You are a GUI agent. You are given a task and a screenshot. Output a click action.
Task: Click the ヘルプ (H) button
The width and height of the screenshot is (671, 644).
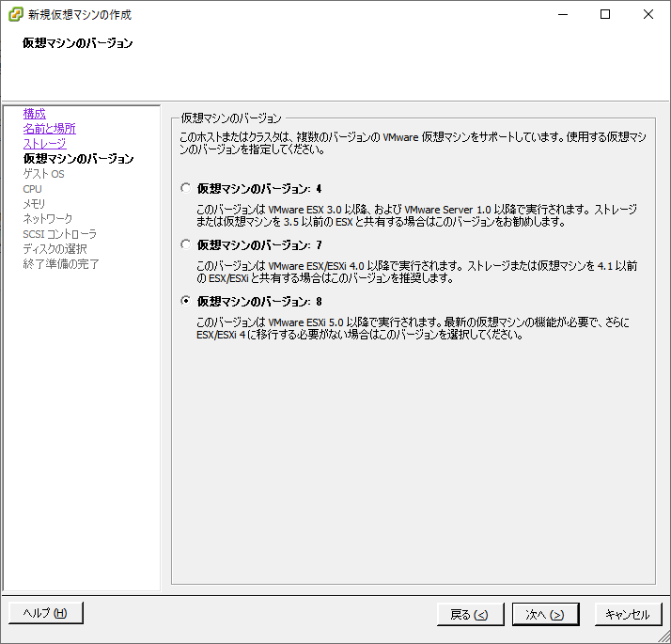46,613
